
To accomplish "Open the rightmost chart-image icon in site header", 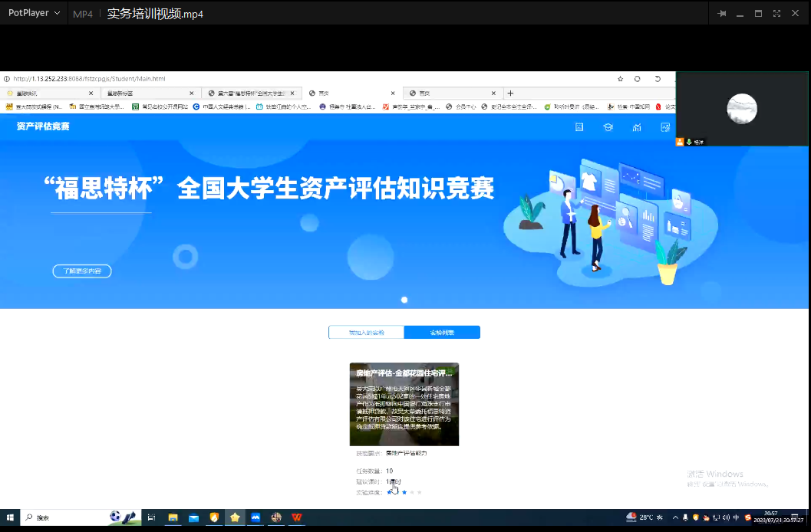I will click(x=665, y=127).
